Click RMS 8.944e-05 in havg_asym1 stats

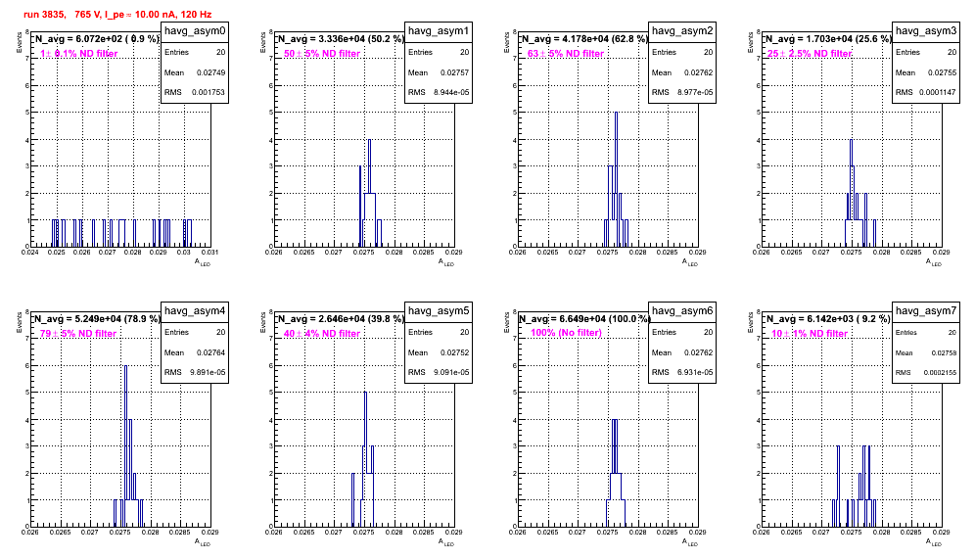point(439,93)
